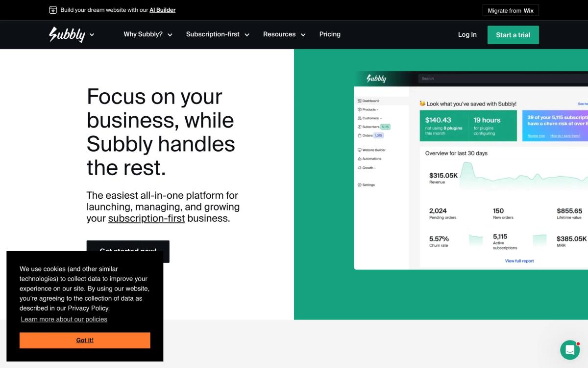The image size is (588, 368).
Task: Click Log In in the header
Action: [x=467, y=34]
